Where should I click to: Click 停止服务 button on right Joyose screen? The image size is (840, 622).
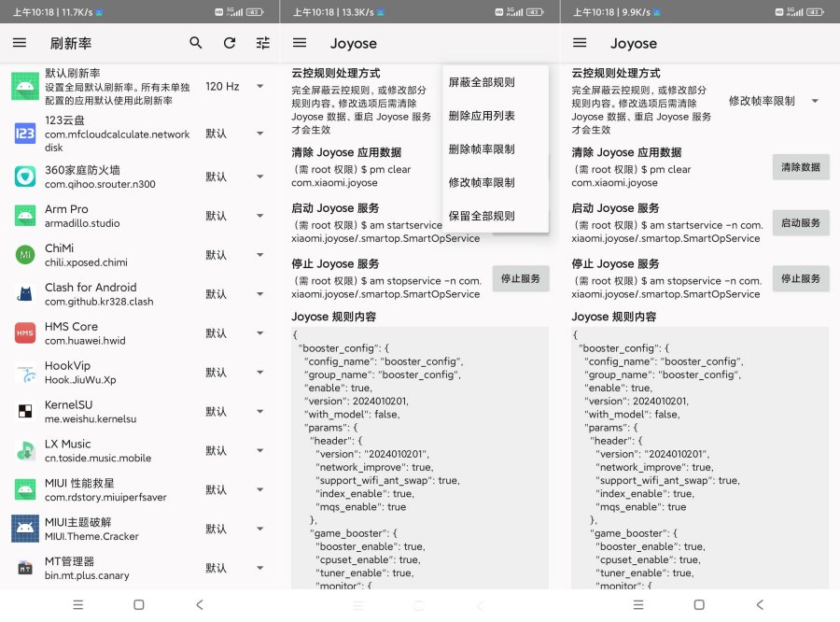[x=801, y=279]
